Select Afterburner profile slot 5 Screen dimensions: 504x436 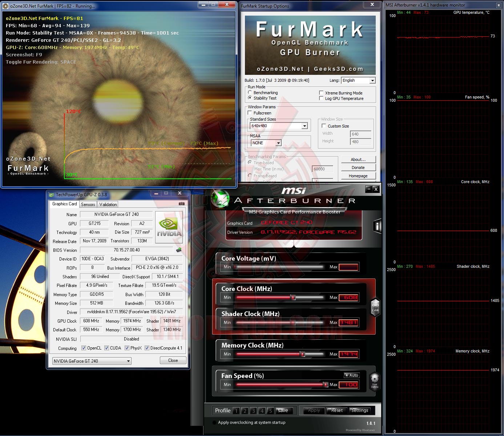click(x=270, y=411)
